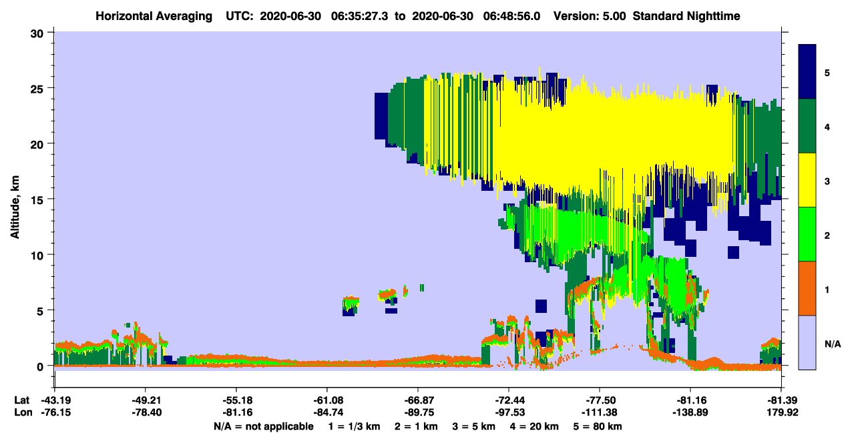The image size is (868, 445).
Task: Click the y-axis tick label 10
Action: pyautogui.click(x=37, y=255)
